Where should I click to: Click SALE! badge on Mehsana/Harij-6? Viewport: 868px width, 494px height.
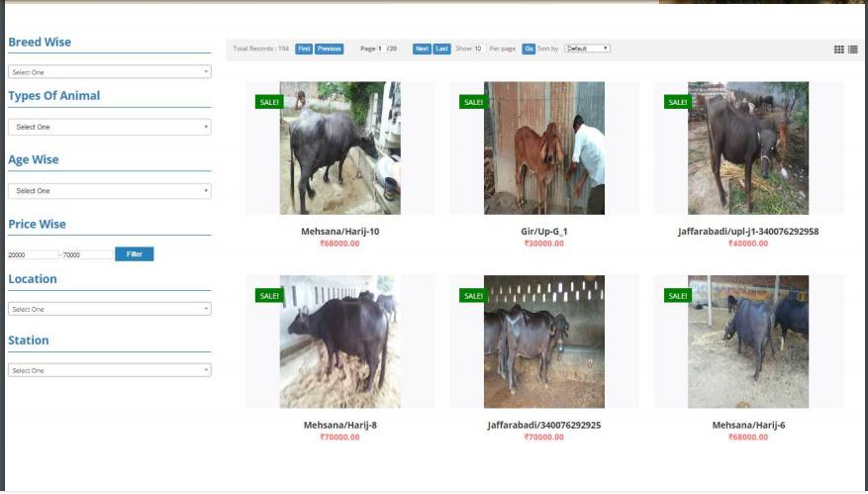click(678, 296)
